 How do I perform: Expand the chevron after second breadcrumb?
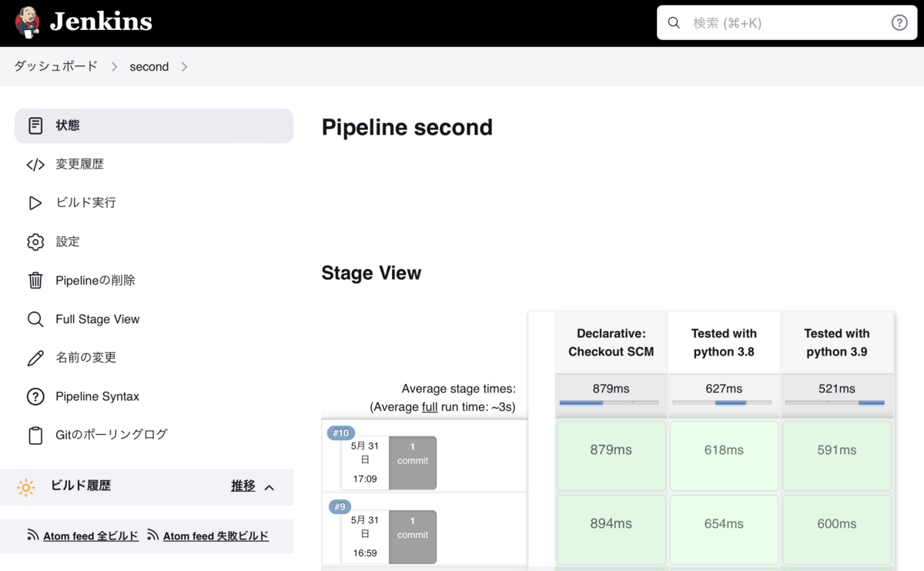[184, 67]
